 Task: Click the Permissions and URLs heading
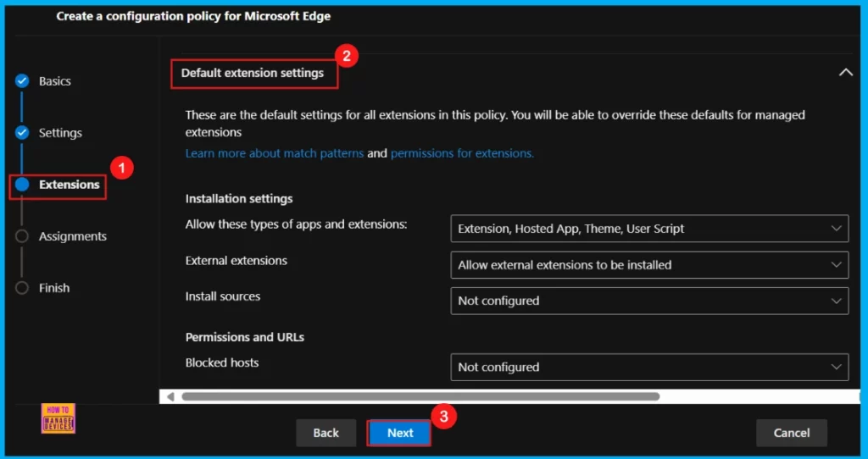245,337
